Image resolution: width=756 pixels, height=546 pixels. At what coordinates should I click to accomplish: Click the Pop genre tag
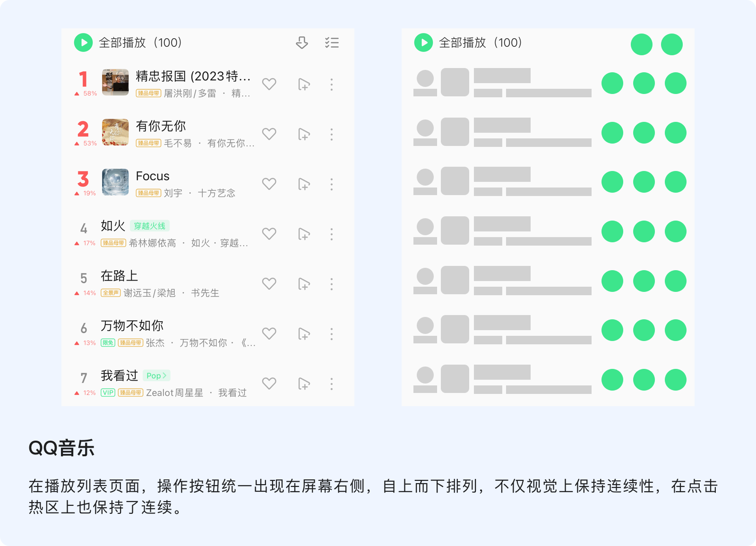tap(156, 375)
